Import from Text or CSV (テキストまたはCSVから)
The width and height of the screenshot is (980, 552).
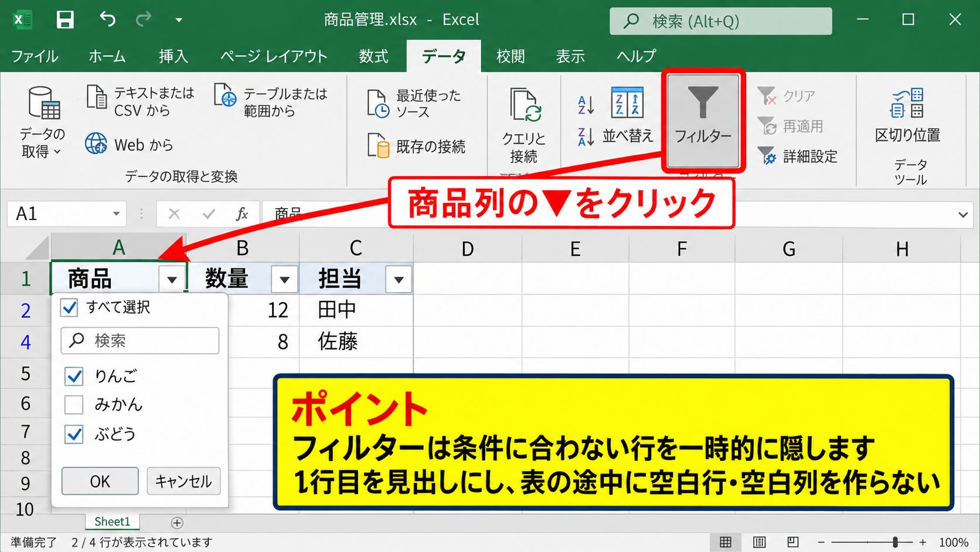[x=141, y=101]
